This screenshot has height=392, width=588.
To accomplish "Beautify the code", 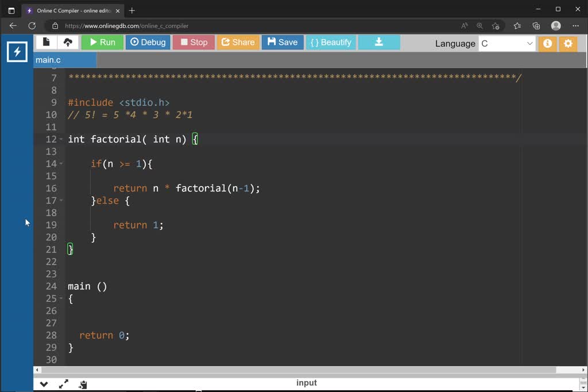I will coord(331,41).
